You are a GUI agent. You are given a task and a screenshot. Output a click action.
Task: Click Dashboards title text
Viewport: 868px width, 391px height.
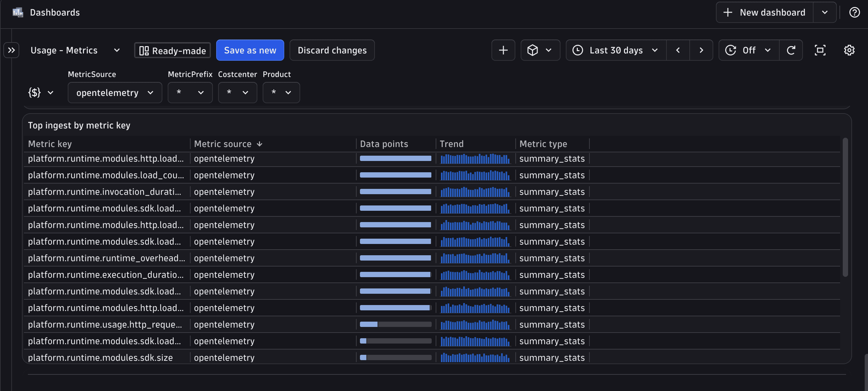click(x=55, y=13)
